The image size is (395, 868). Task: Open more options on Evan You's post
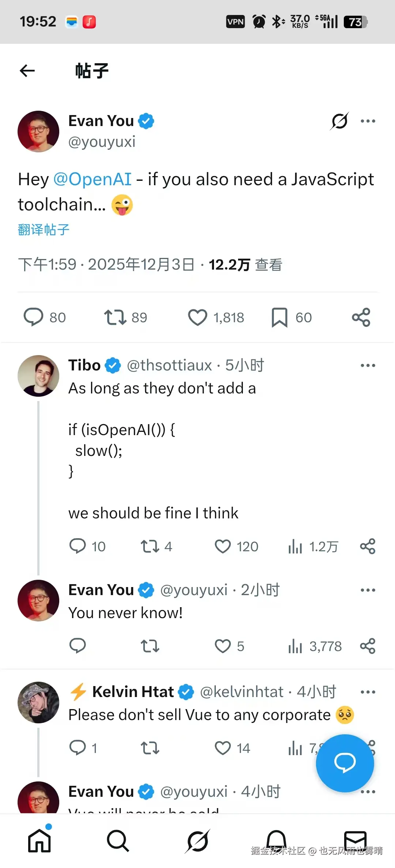368,121
